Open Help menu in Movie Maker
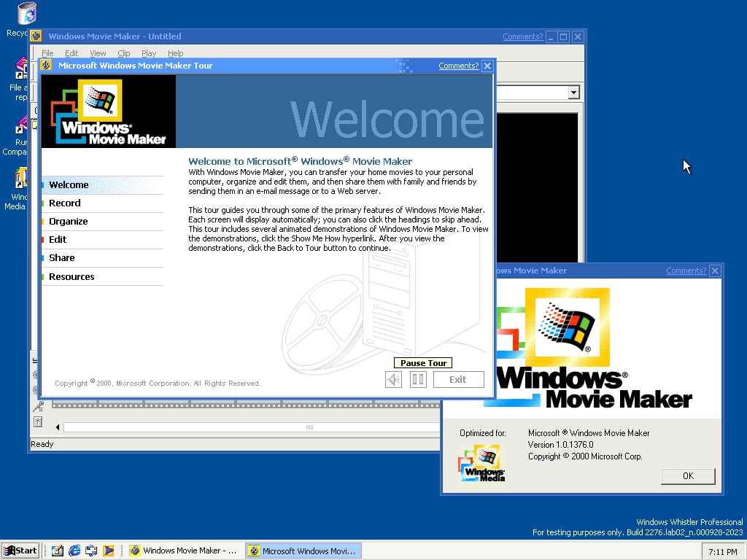The width and height of the screenshot is (747, 560). [175, 53]
